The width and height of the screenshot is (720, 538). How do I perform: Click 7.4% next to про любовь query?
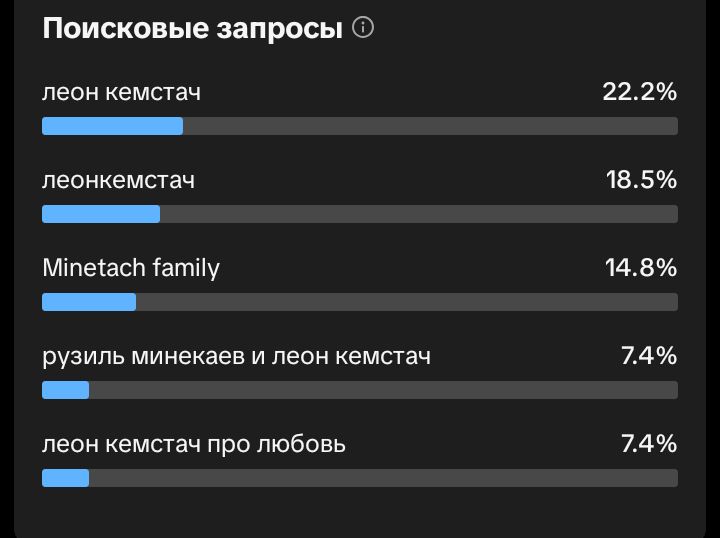[x=649, y=444]
